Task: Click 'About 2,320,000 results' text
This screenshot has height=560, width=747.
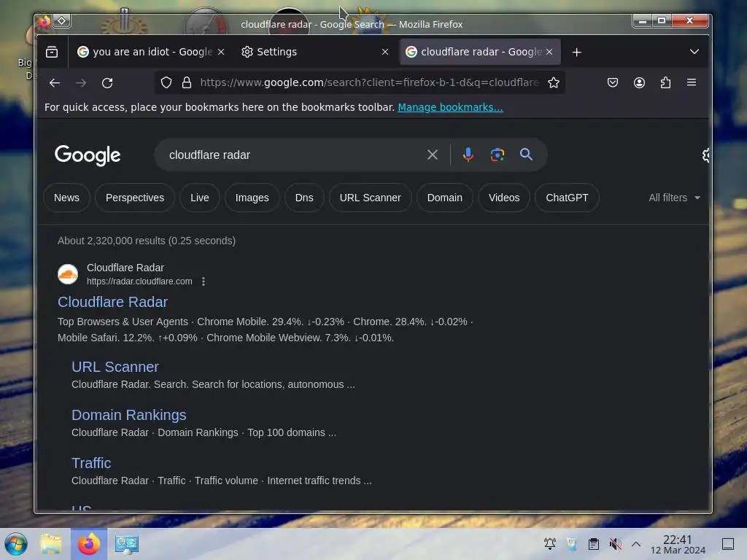Action: (147, 241)
